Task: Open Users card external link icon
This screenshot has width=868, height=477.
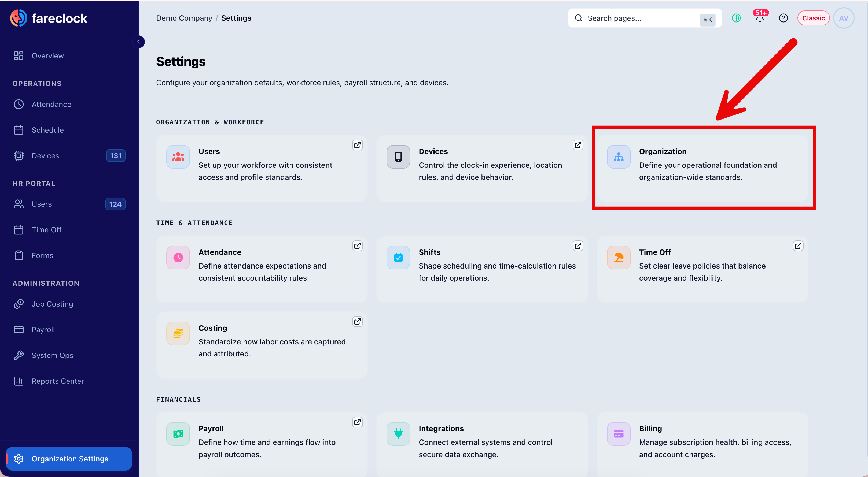Action: 357,145
